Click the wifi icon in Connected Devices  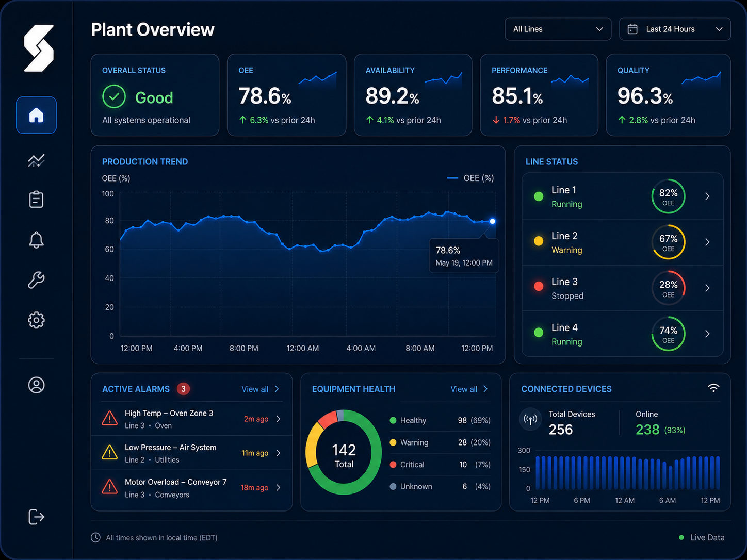[x=713, y=388]
